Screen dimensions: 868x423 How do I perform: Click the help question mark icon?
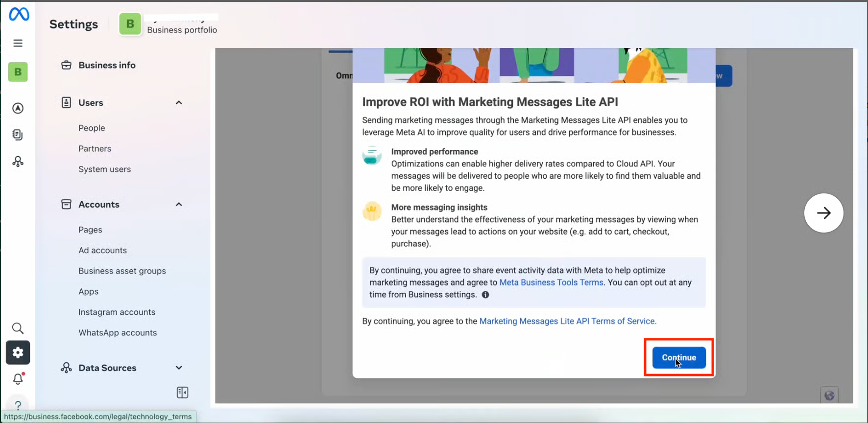coord(18,405)
